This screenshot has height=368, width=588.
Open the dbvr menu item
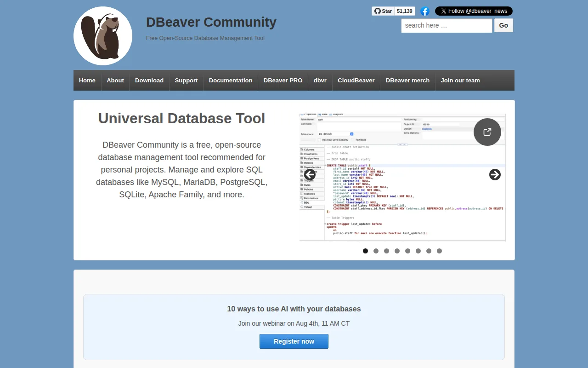[320, 80]
